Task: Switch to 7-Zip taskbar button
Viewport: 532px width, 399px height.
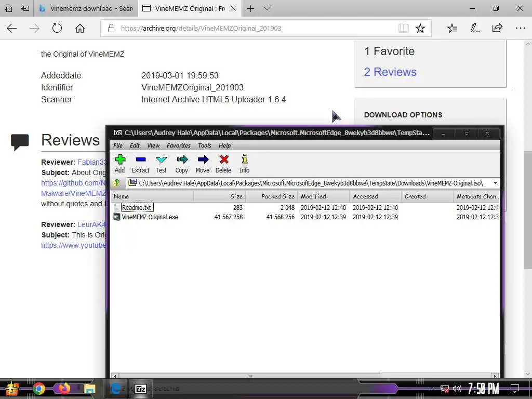Action: point(140,389)
